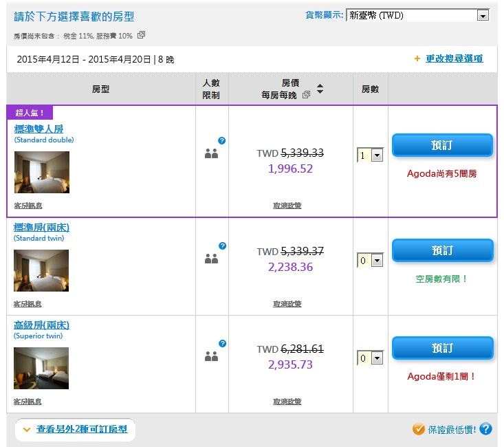The width and height of the screenshot is (504, 447).
Task: Click popup icon next to 每房每晚 header
Action: (x=306, y=95)
